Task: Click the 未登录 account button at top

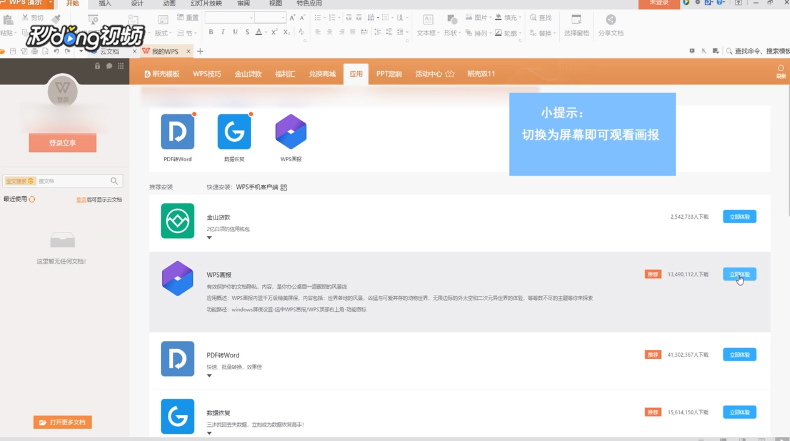Action: click(659, 4)
